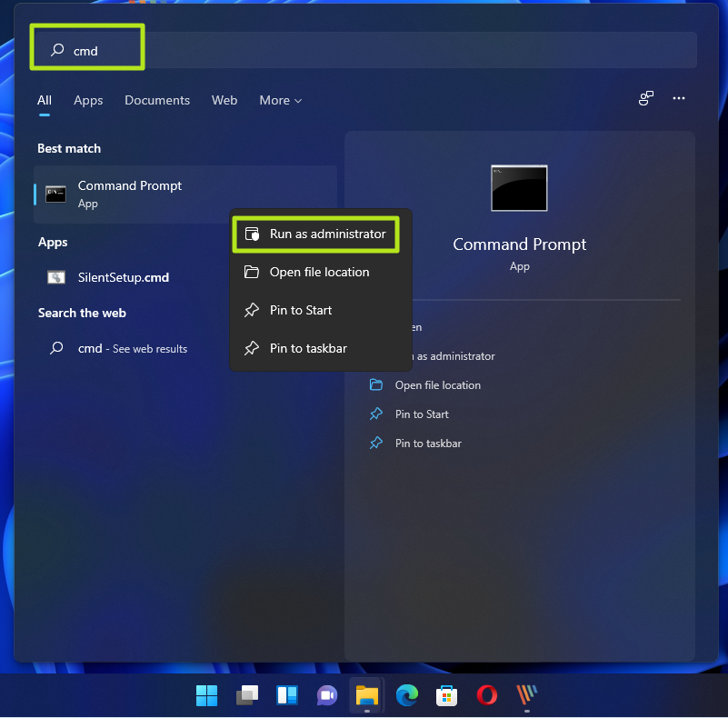Click the Windows Start button
This screenshot has height=718, width=728.
[x=206, y=695]
